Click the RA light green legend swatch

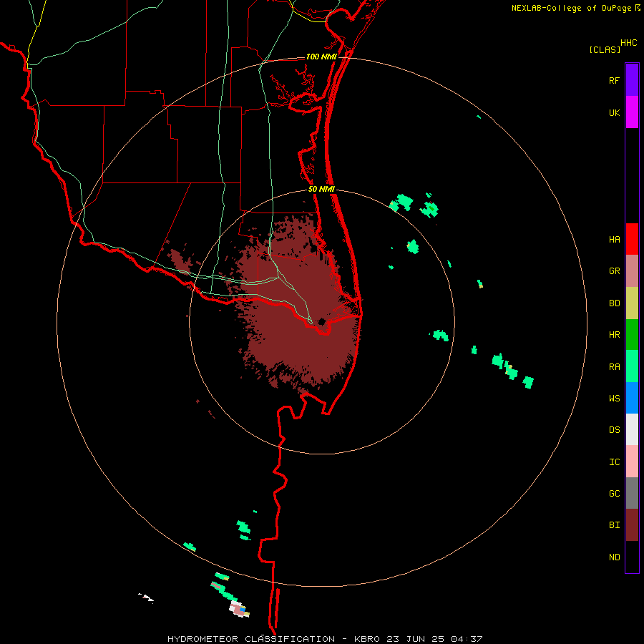coord(632,366)
